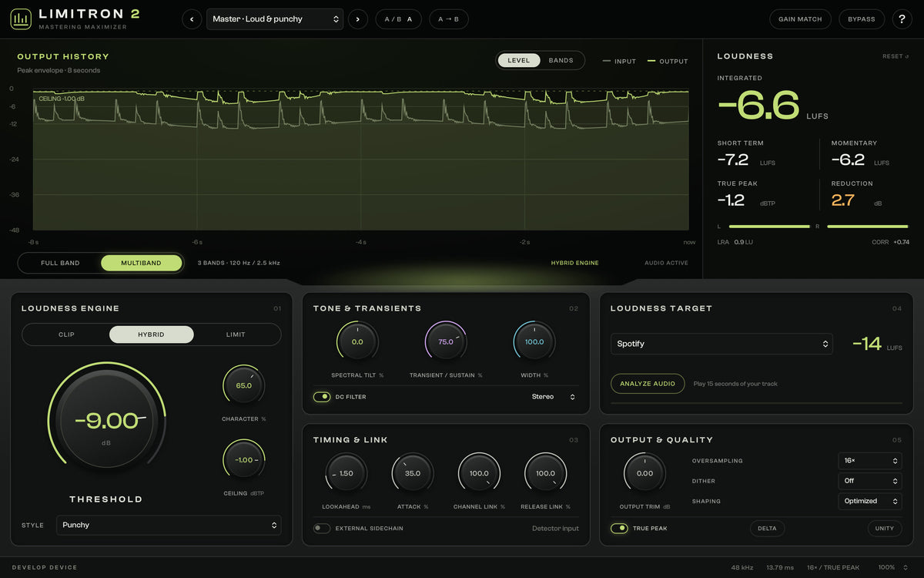Open the 100% zoom dropdown in status bar

(893, 567)
